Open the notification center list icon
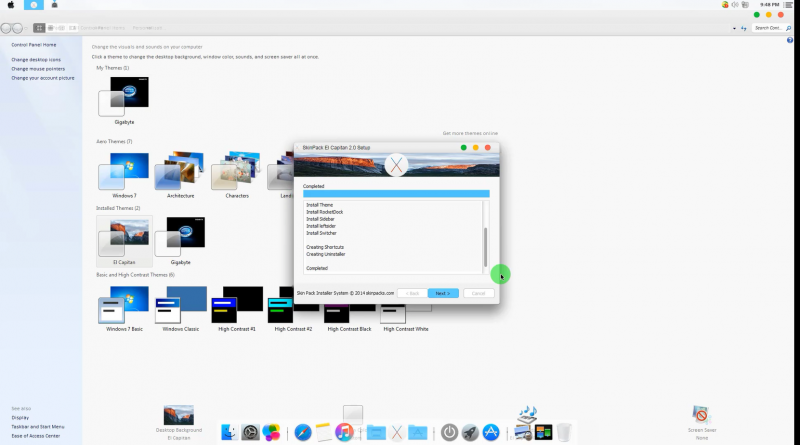800x445 pixels. [788, 5]
